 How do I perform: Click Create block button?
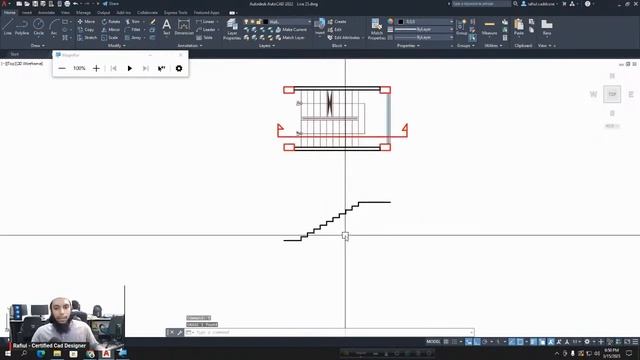pos(337,22)
